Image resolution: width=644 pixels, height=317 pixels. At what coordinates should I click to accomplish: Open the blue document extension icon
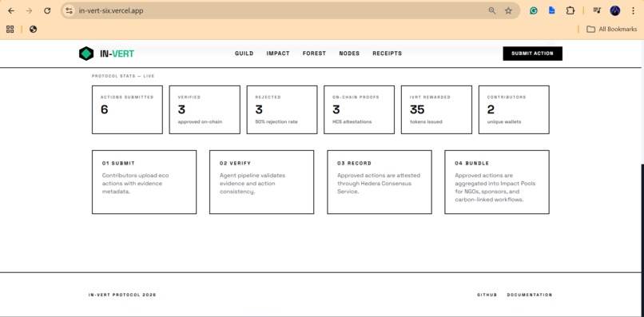coord(552,10)
